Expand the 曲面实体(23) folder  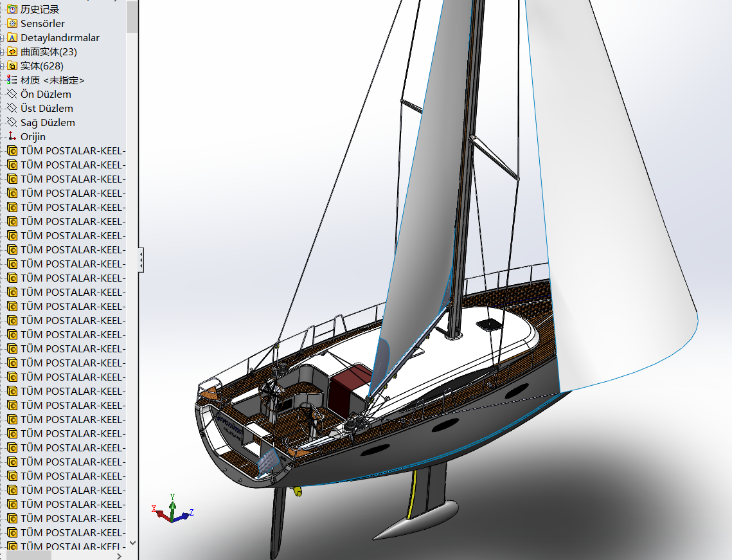tap(3, 51)
